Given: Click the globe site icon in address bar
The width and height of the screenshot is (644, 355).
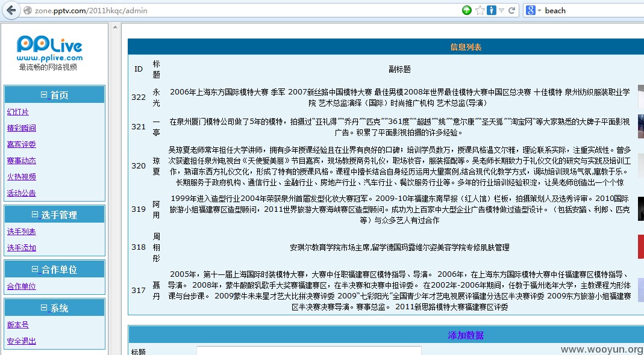Looking at the screenshot, I should tap(28, 11).
